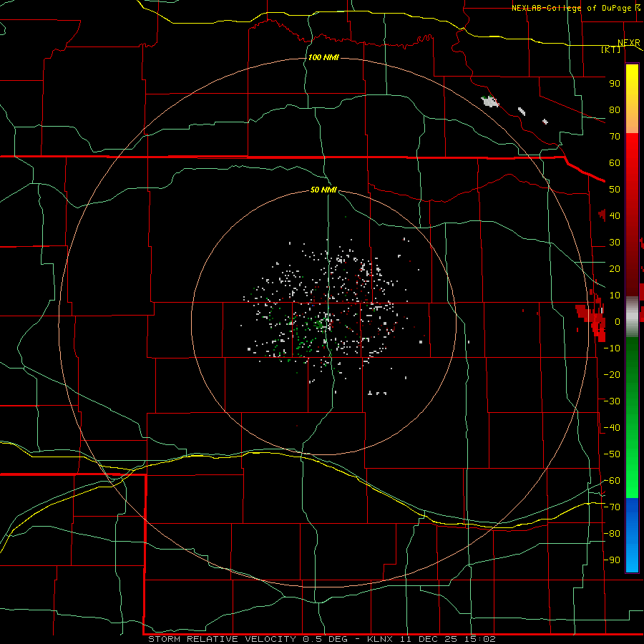This screenshot has width=644, height=644.
Task: Click the -90 value on the color scale
Action: 613,560
